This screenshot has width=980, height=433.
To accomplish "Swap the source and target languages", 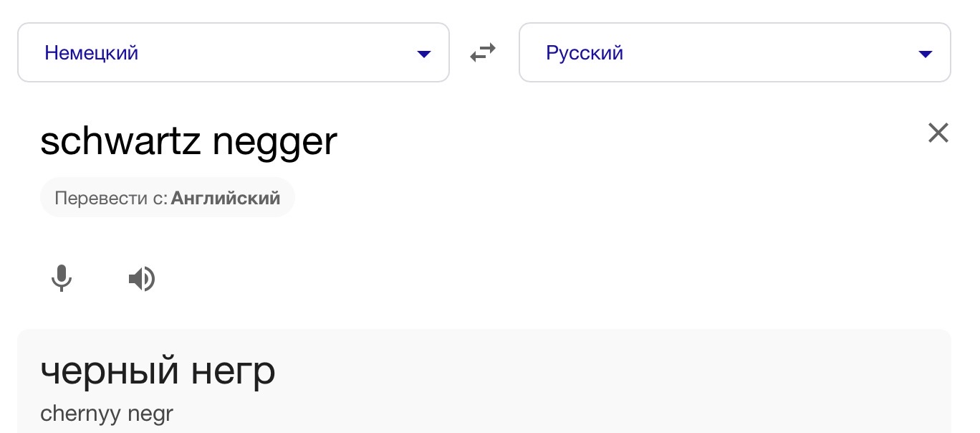I will point(483,52).
